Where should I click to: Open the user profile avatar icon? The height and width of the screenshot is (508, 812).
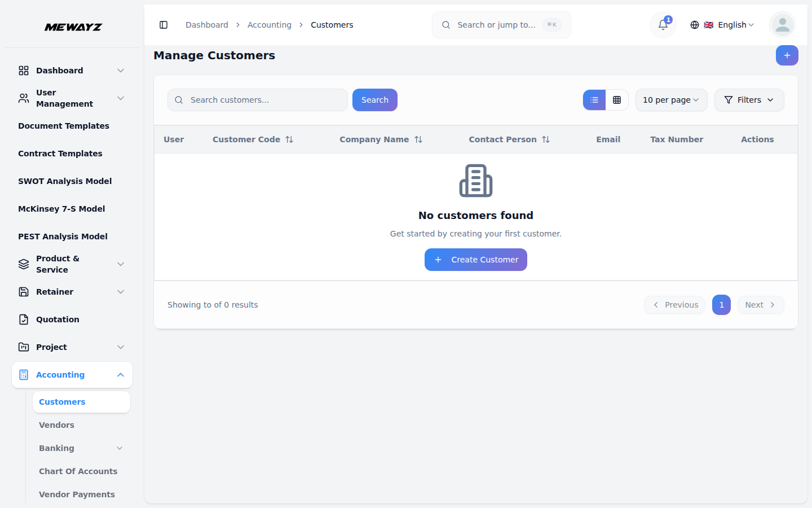point(782,25)
